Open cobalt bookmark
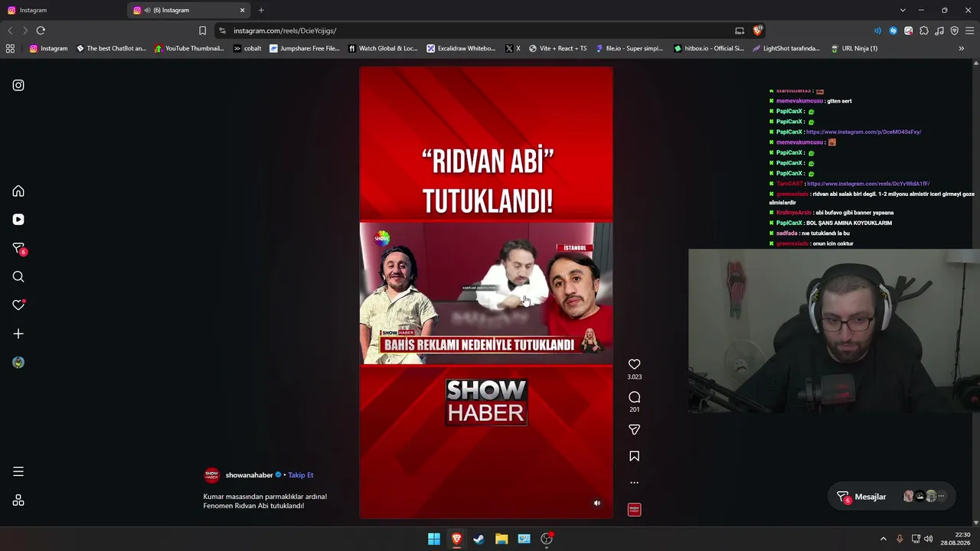The width and height of the screenshot is (980, 551). (x=247, y=48)
